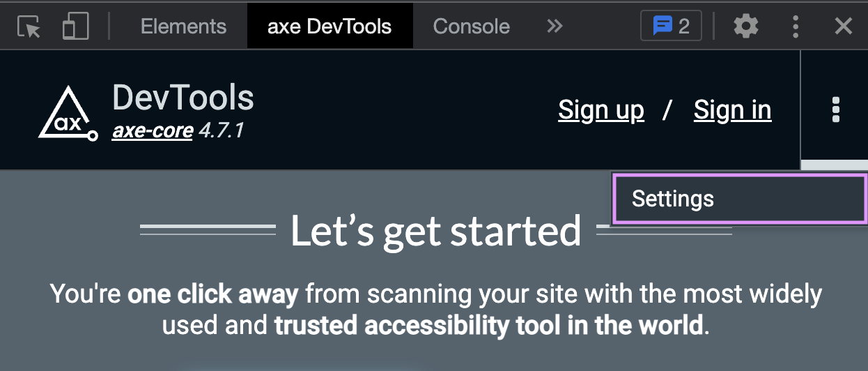Close the DevTools panel
The image size is (868, 371).
(x=843, y=27)
